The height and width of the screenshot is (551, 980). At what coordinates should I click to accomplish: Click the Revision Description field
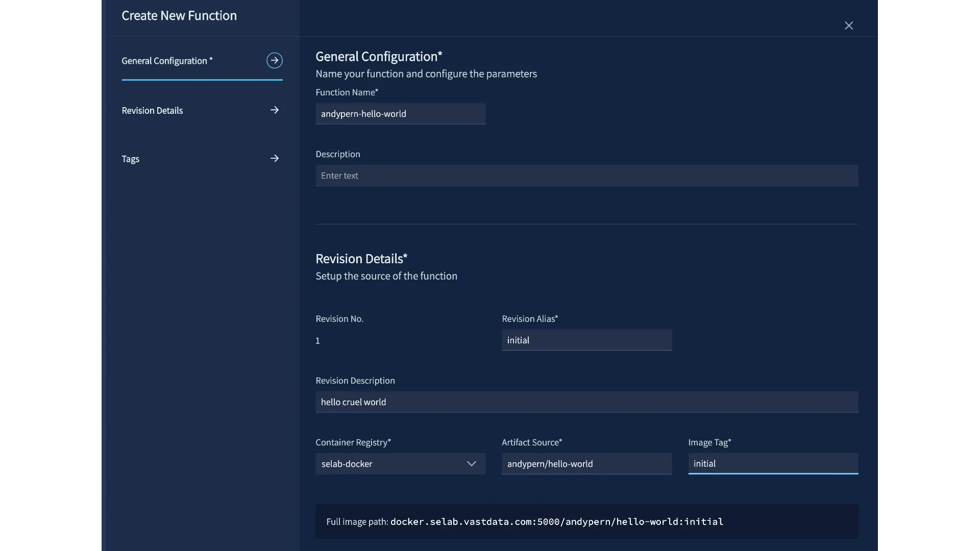(586, 402)
